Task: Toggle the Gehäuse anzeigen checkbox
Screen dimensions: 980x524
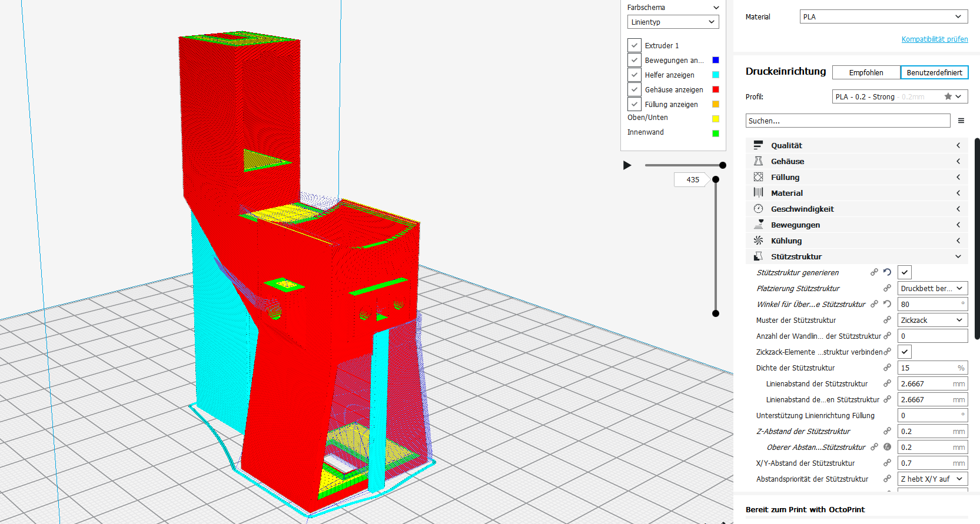Action: pos(634,89)
